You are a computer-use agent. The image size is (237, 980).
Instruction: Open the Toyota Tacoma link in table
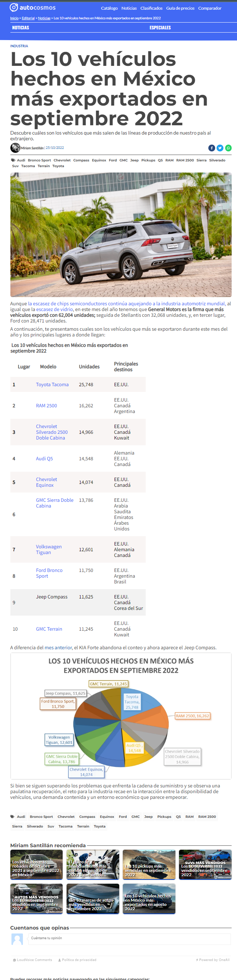pos(52,384)
